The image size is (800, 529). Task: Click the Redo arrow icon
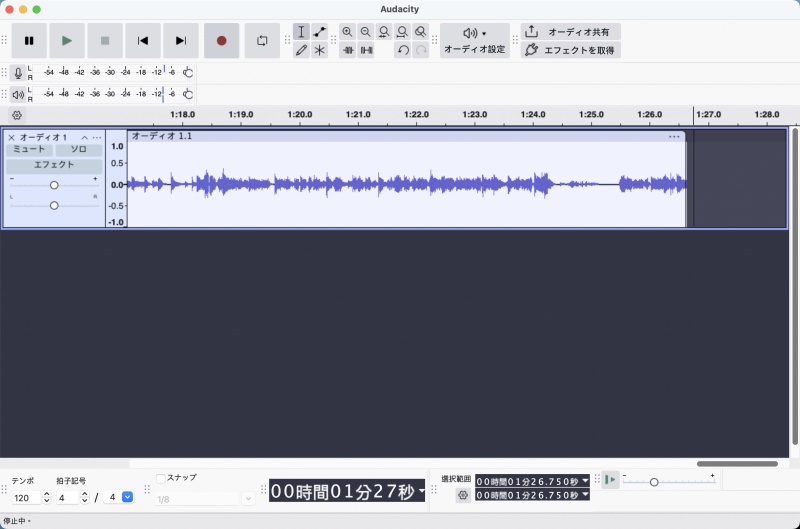(421, 50)
